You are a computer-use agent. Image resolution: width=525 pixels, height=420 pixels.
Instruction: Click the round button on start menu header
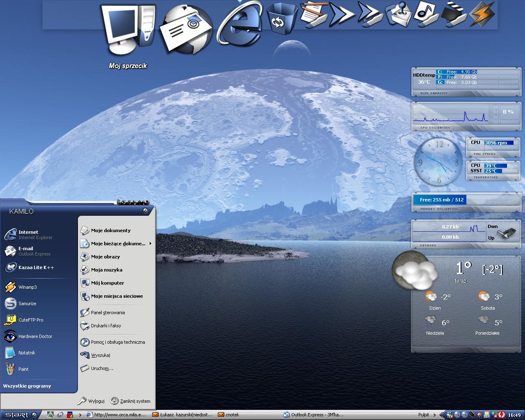145,210
